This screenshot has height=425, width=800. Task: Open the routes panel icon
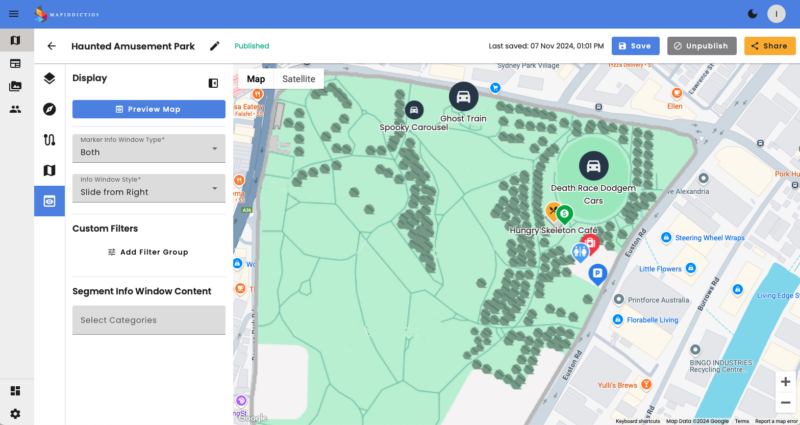pos(49,140)
